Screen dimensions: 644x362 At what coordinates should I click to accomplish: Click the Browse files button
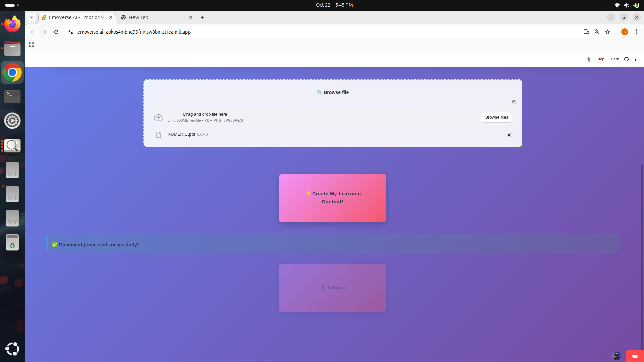496,117
